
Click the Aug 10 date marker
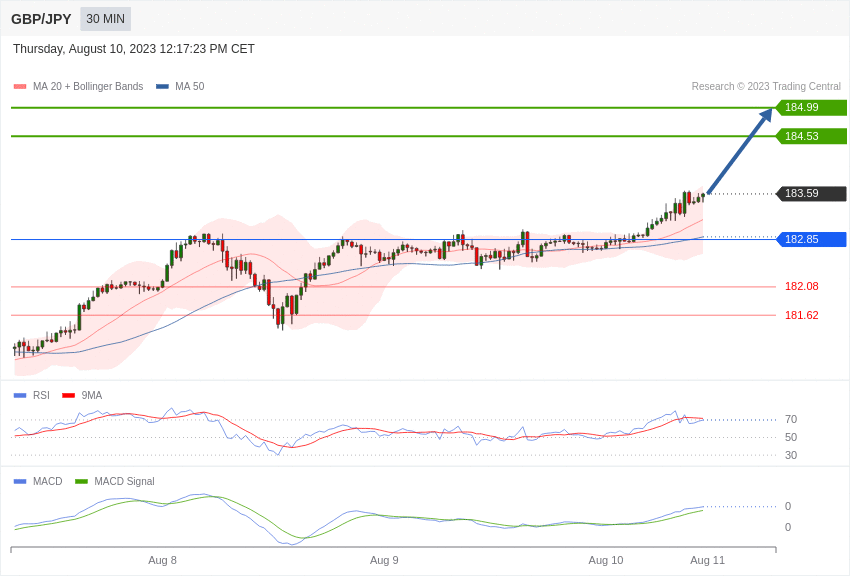coord(605,560)
